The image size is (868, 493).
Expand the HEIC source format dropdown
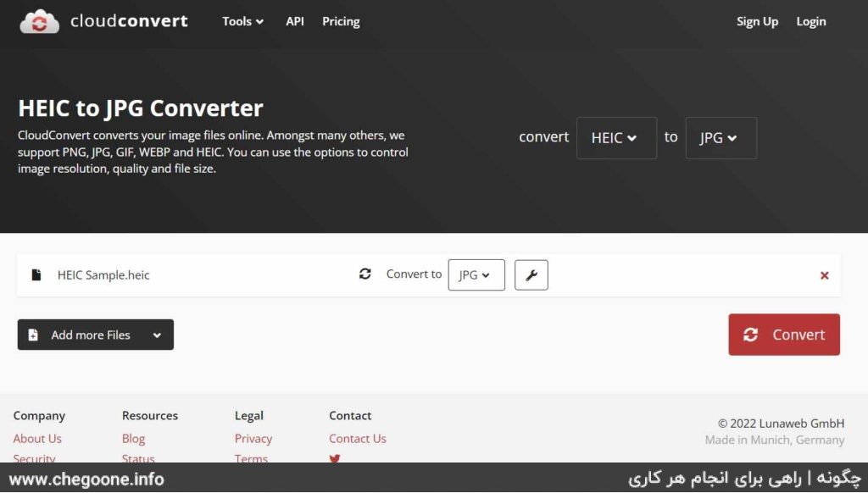pos(617,138)
